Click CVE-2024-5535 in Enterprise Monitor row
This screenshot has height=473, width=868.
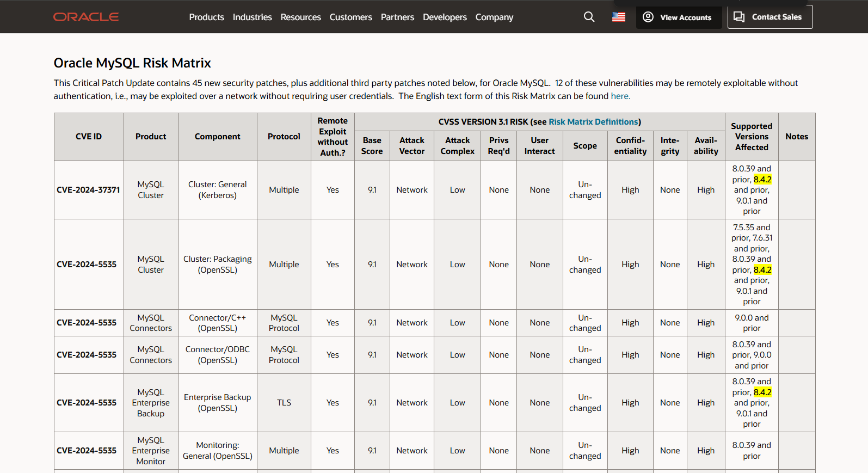tap(89, 451)
